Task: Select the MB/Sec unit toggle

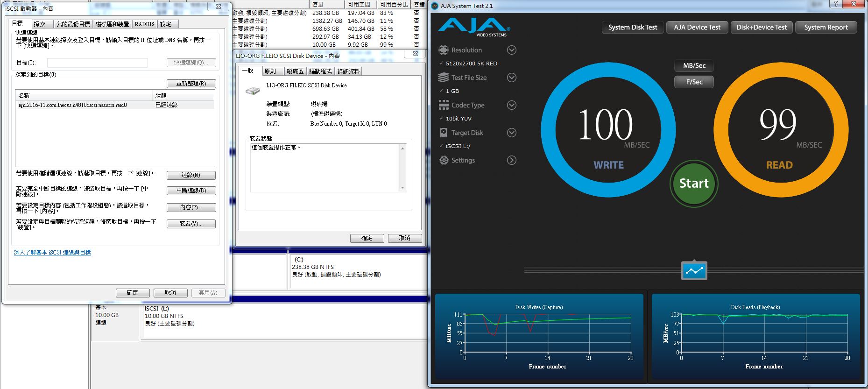Action: [694, 66]
